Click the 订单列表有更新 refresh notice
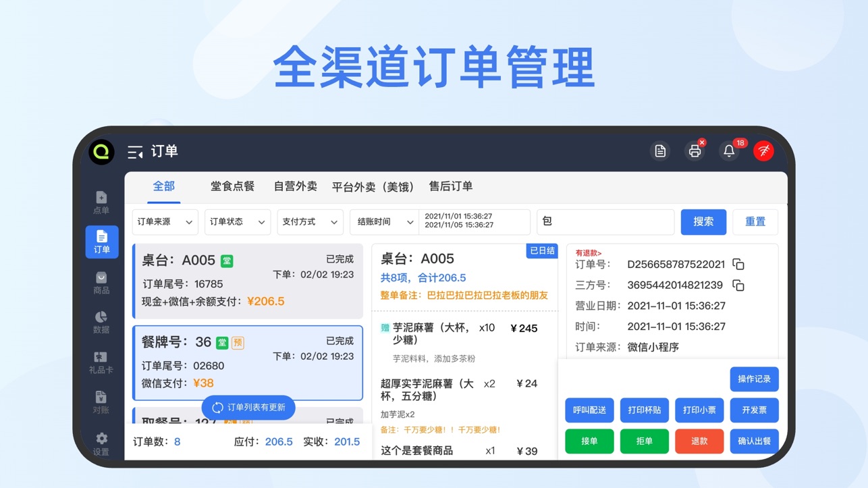The image size is (868, 488). pos(248,408)
